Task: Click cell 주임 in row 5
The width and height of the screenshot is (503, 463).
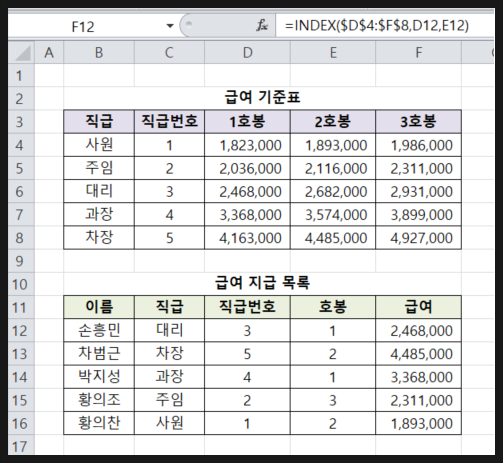Action: point(99,168)
